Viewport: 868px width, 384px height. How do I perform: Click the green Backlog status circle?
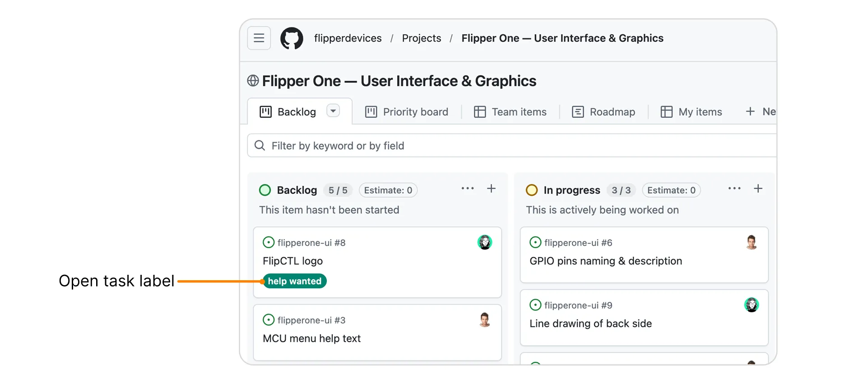coord(265,190)
